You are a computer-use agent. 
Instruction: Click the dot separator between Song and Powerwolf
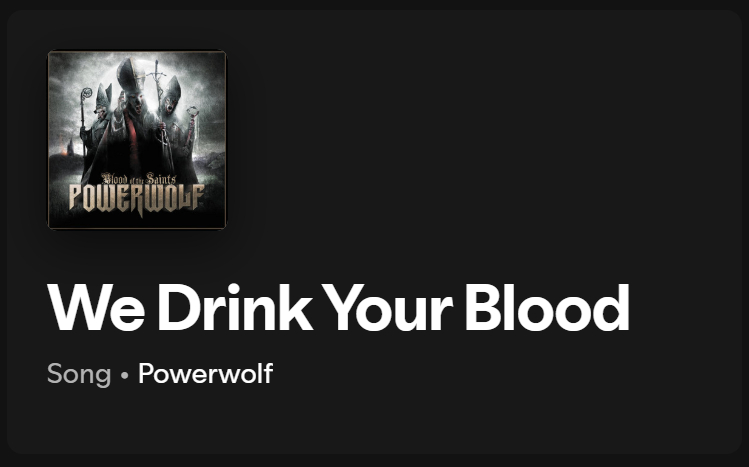click(x=125, y=375)
